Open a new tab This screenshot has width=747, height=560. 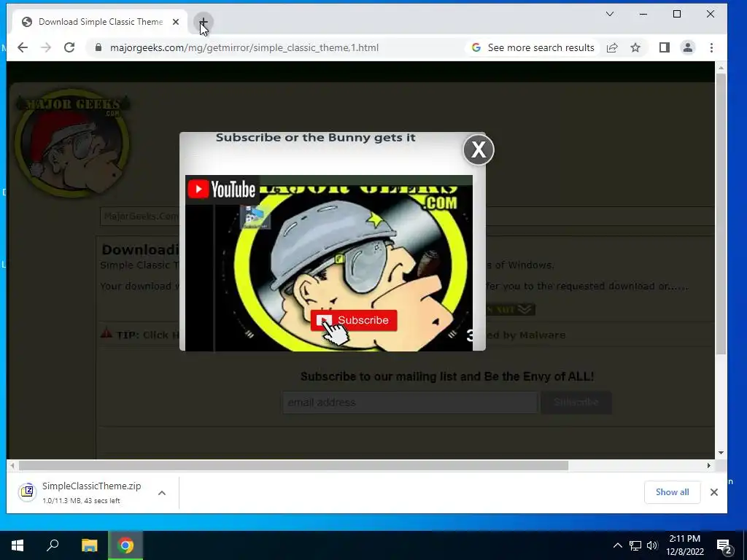(x=204, y=22)
